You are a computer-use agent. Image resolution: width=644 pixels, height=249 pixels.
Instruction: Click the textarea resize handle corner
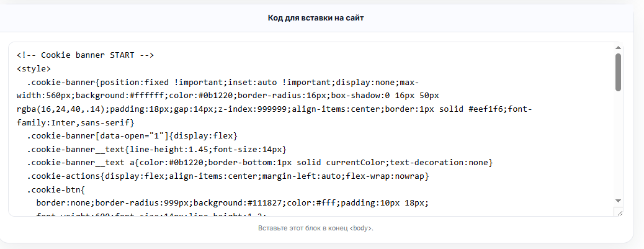pyautogui.click(x=619, y=212)
